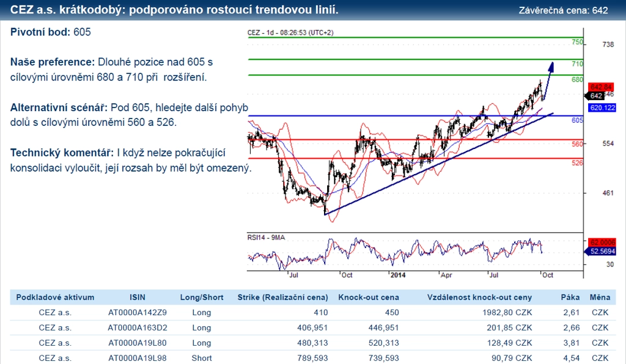Select the distance value 201,85 CZK

point(509,328)
